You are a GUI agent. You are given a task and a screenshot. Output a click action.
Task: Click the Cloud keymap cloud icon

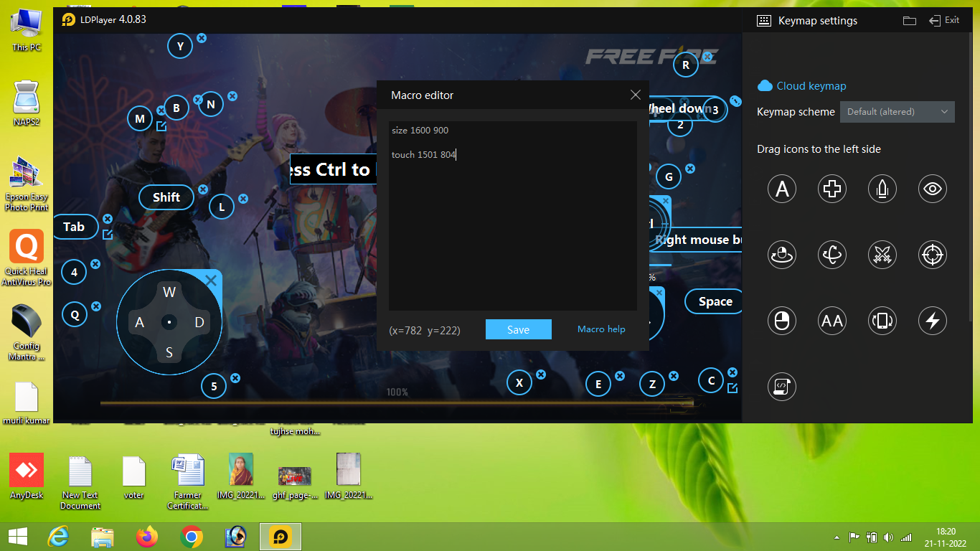click(x=765, y=85)
